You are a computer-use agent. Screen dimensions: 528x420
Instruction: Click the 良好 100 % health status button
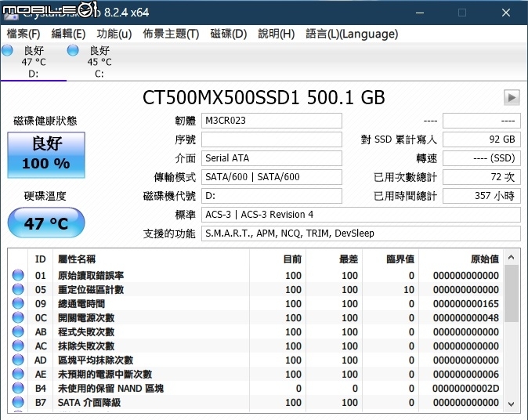[x=46, y=155]
